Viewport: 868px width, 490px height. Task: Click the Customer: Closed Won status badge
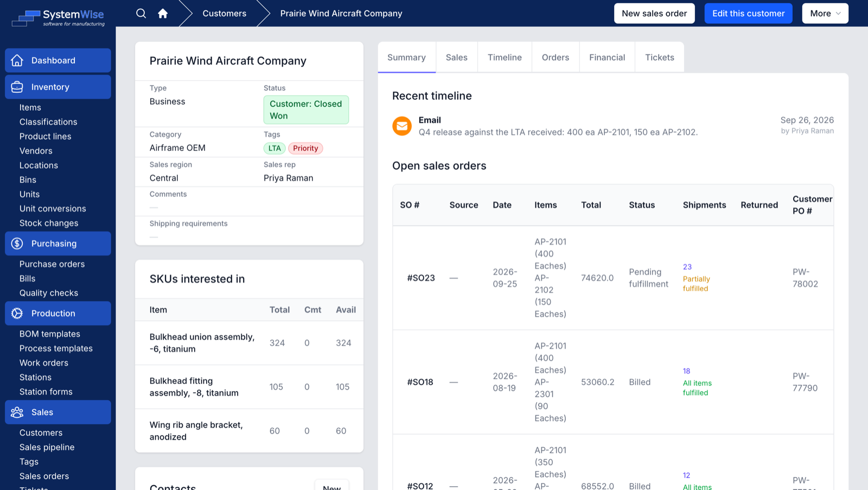[306, 110]
